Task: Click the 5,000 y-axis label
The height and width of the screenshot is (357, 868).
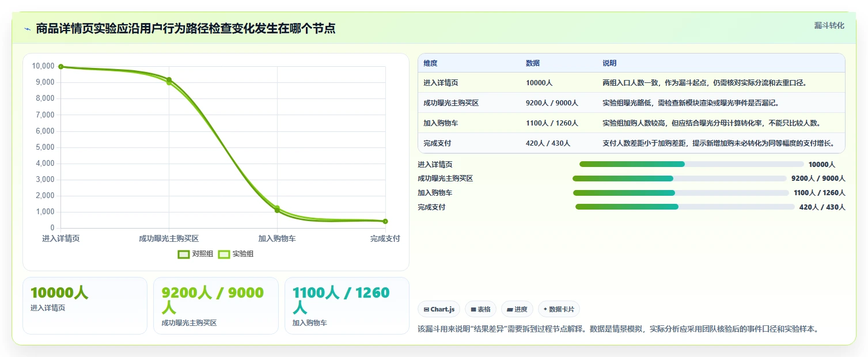Action: [45, 147]
